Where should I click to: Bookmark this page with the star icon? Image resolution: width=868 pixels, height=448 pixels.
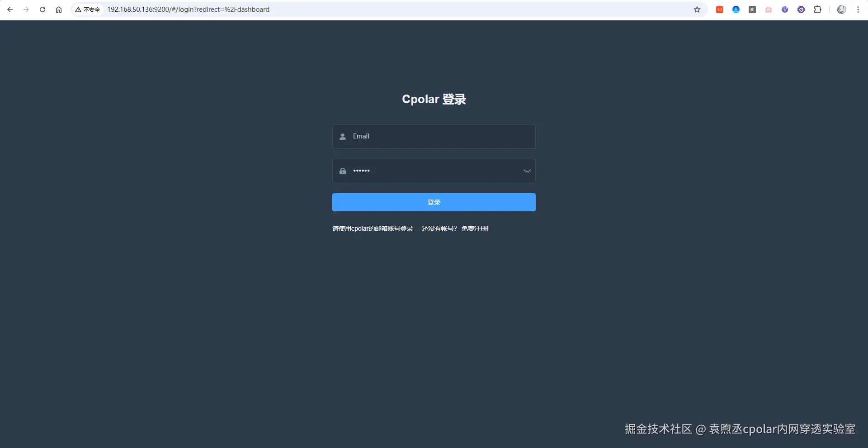(697, 10)
